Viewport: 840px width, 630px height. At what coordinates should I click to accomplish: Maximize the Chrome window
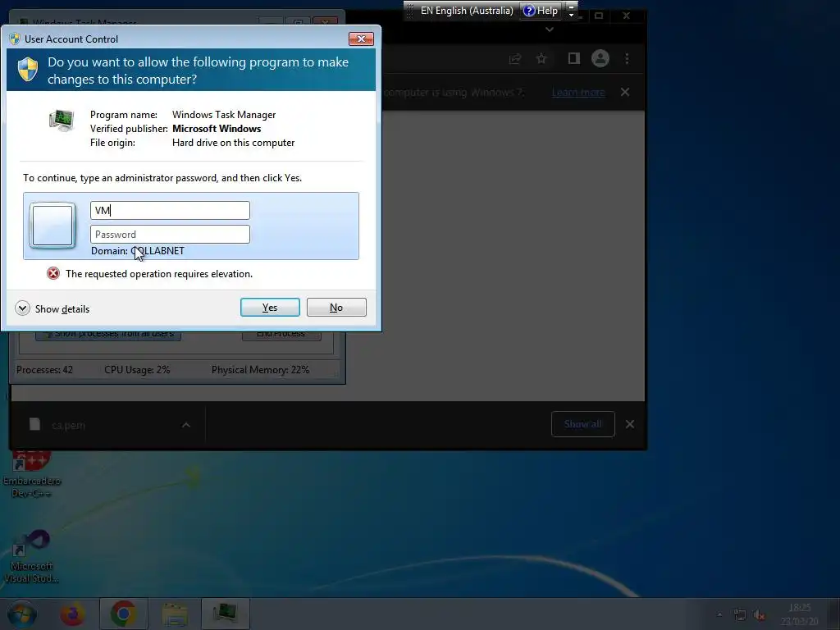point(599,16)
